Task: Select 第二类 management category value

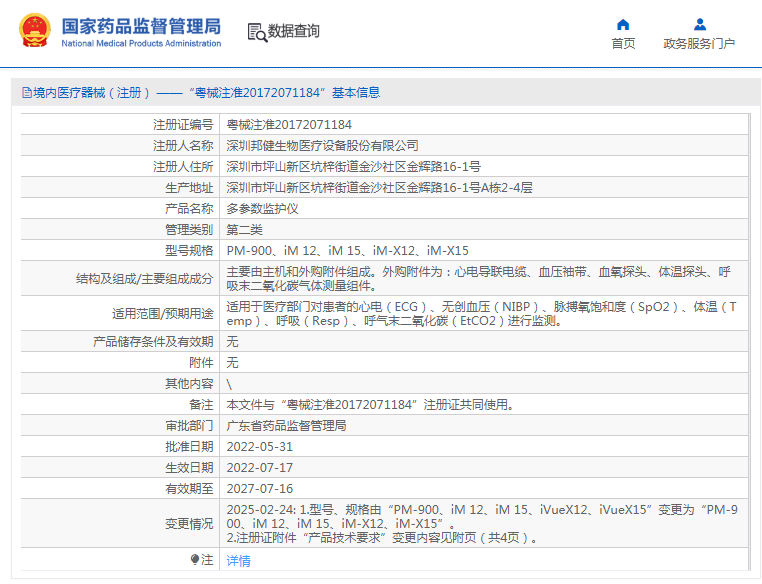Action: (244, 229)
